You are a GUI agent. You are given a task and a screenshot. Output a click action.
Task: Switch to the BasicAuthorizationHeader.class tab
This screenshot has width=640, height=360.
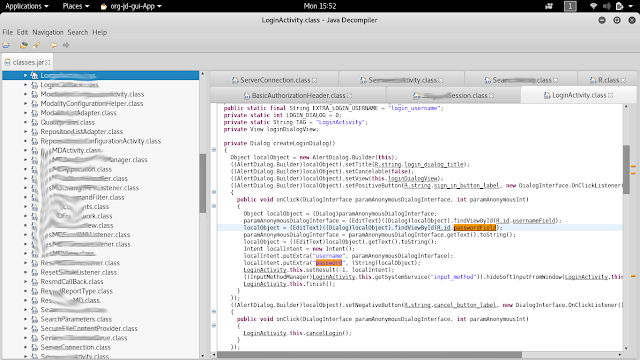298,96
